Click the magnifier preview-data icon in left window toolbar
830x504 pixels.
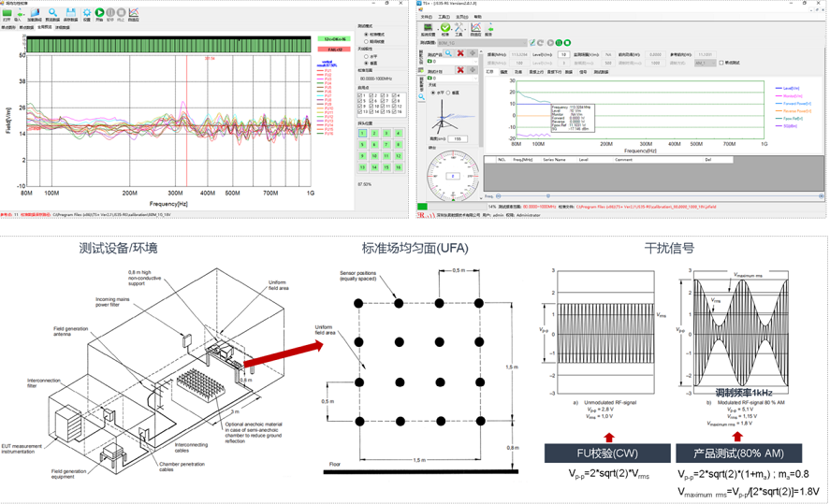(x=52, y=12)
